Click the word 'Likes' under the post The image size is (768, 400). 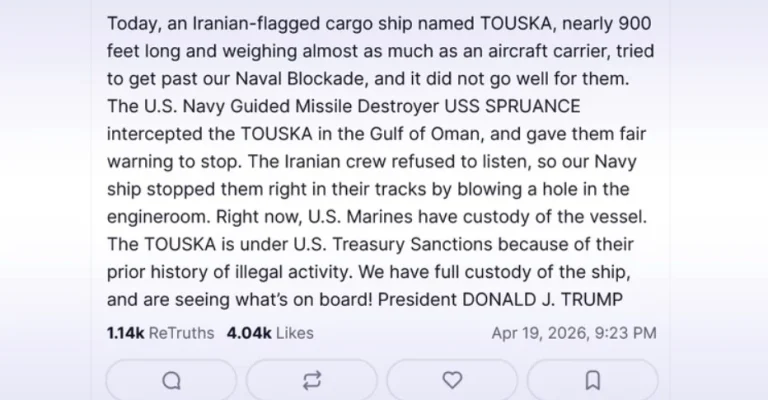pos(294,333)
